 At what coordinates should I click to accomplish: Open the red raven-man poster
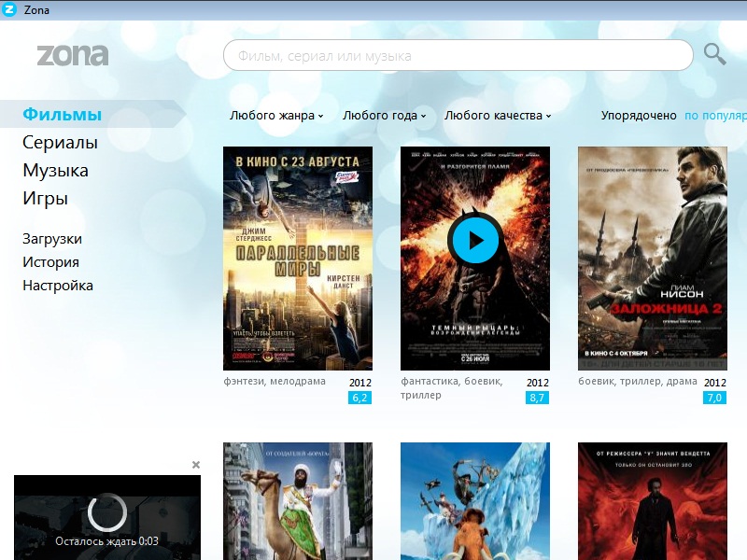pyautogui.click(x=652, y=501)
